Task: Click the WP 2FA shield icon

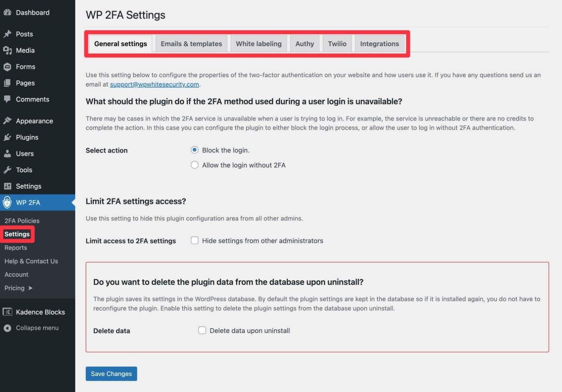Action: point(7,203)
